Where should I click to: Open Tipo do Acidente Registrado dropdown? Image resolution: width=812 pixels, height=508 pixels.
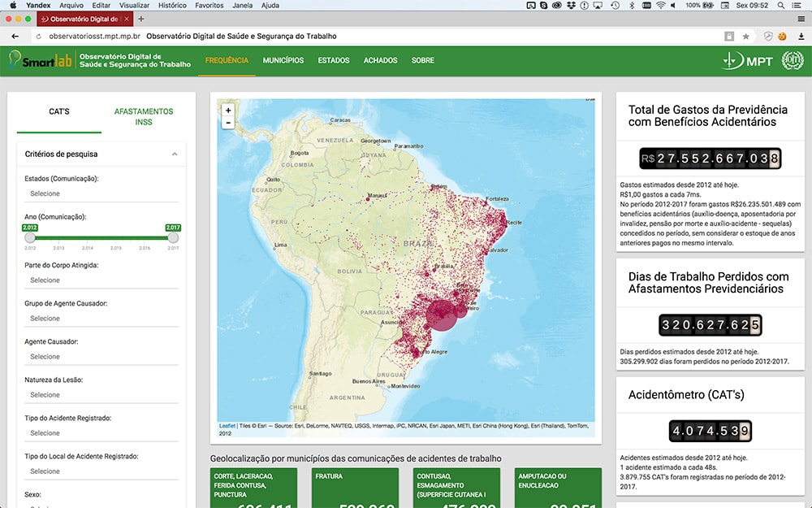tap(101, 433)
